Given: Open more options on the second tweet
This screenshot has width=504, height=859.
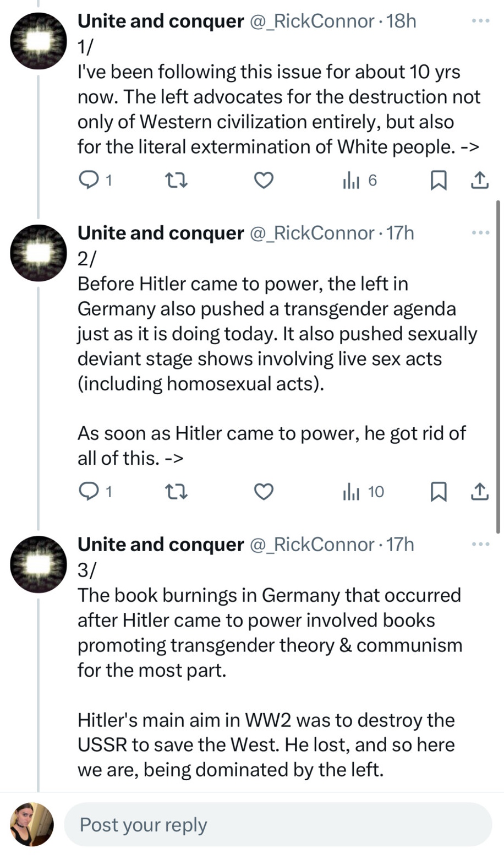Looking at the screenshot, I should coord(480,233).
